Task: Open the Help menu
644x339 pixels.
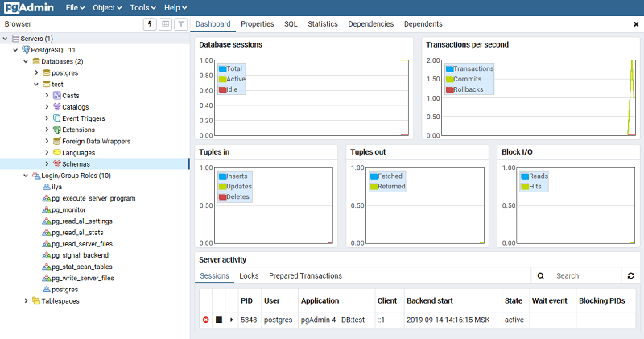Action: point(175,8)
